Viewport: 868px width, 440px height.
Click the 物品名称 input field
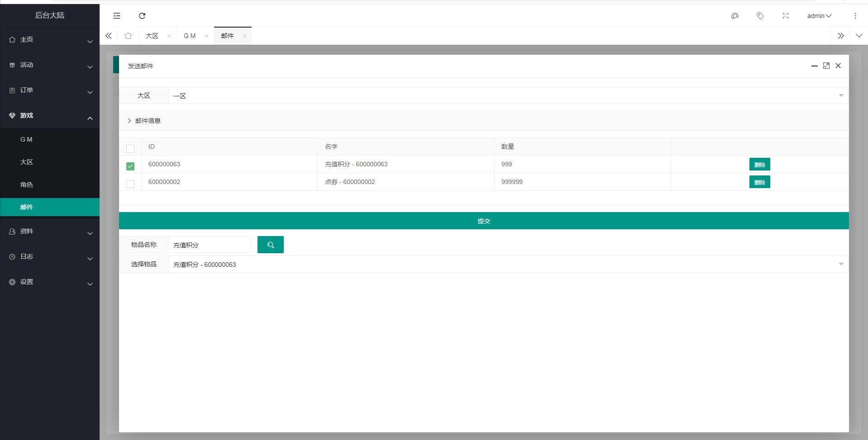click(209, 245)
